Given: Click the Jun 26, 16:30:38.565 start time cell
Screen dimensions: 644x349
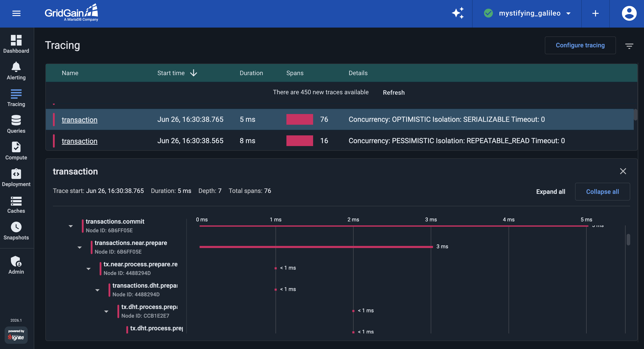Looking at the screenshot, I should 190,141.
